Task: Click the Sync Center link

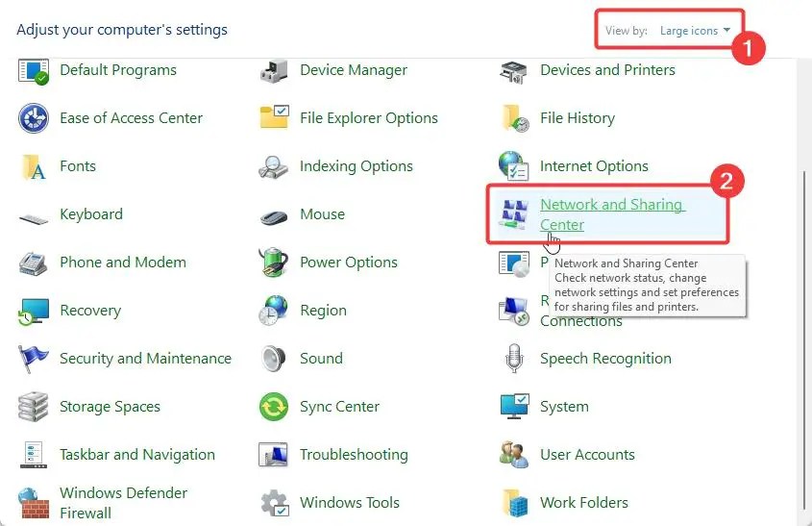Action: (x=339, y=407)
